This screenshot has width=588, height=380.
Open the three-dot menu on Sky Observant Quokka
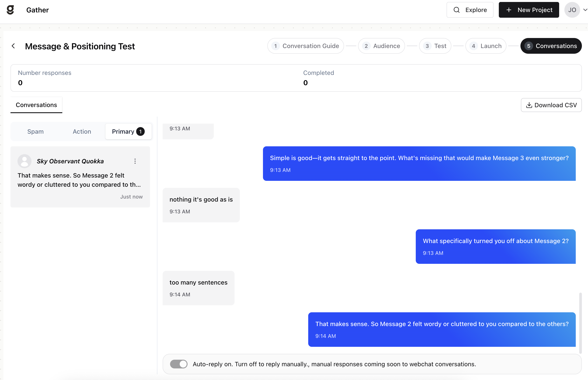tap(135, 161)
